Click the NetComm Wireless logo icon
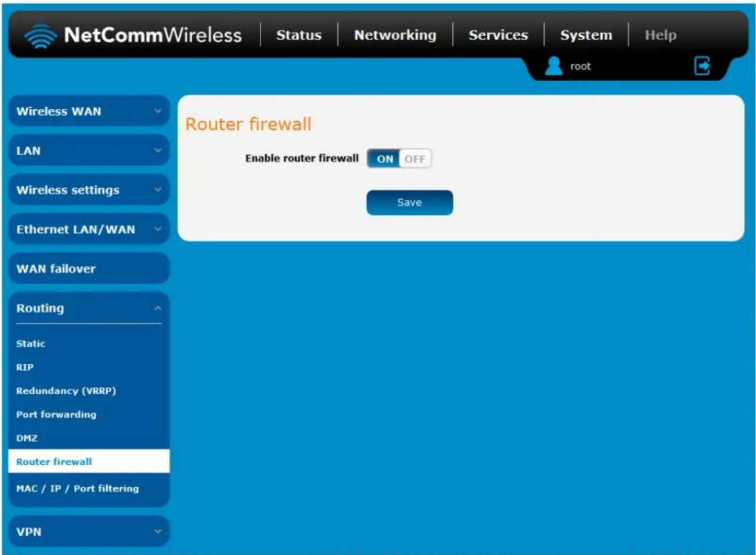The width and height of the screenshot is (756, 555). click(x=41, y=34)
